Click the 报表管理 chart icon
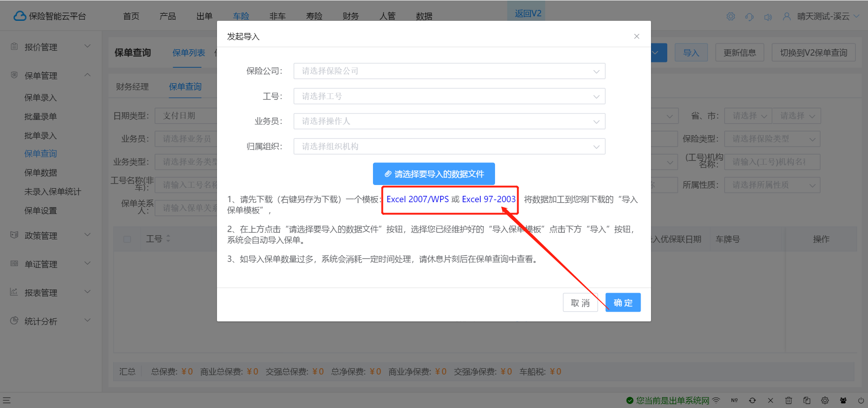The image size is (868, 408). coord(14,292)
